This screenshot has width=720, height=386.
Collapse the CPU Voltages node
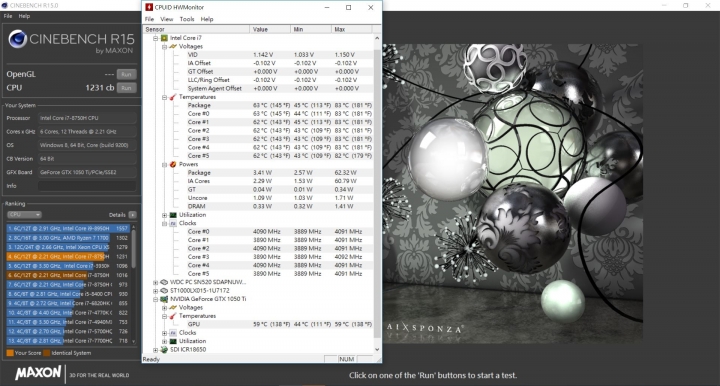click(x=164, y=46)
